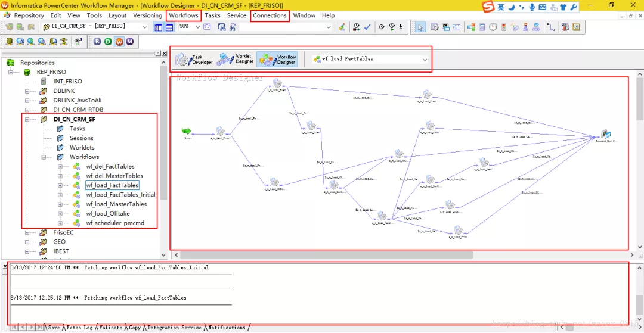This screenshot has width=644, height=333.
Task: Create a Command task from toolbar
Action: point(445,27)
